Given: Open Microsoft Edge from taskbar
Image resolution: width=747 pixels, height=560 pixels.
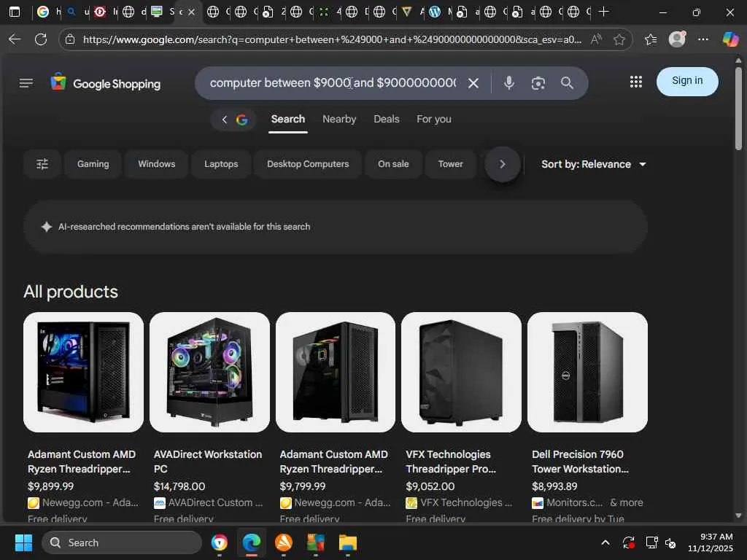Looking at the screenshot, I should pyautogui.click(x=252, y=542).
